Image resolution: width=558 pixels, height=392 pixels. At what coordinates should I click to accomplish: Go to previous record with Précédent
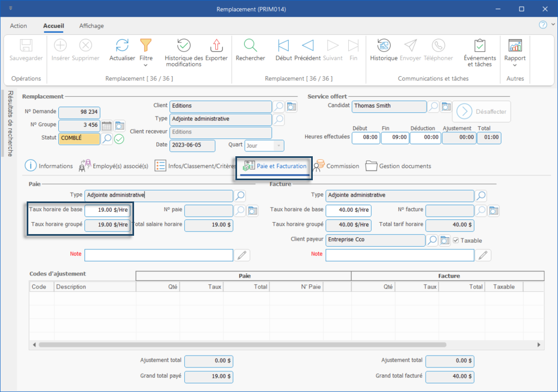(x=307, y=46)
